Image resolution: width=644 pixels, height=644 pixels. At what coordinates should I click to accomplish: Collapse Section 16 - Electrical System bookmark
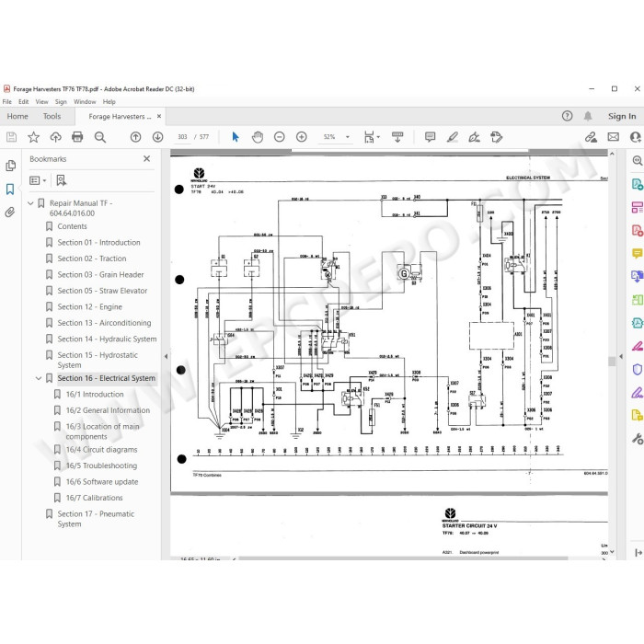39,378
